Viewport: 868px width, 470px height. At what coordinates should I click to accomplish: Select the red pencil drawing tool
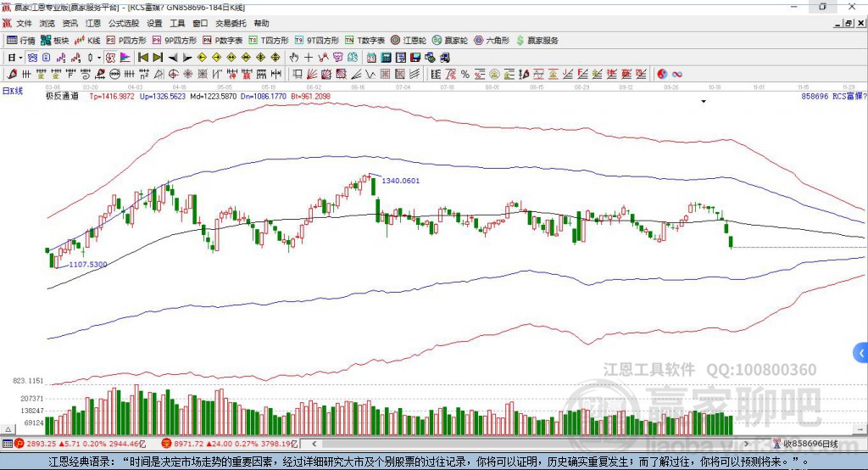coord(12,75)
